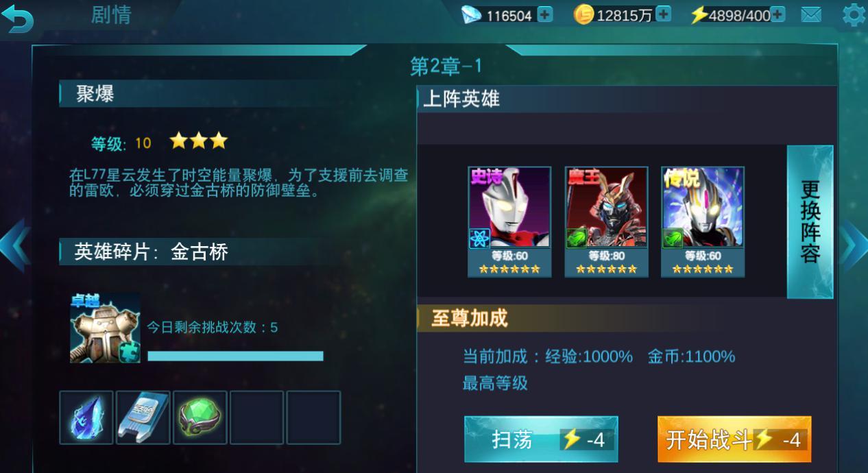Add gold coins with the plus button
Image resolution: width=868 pixels, height=473 pixels.
pyautogui.click(x=663, y=14)
